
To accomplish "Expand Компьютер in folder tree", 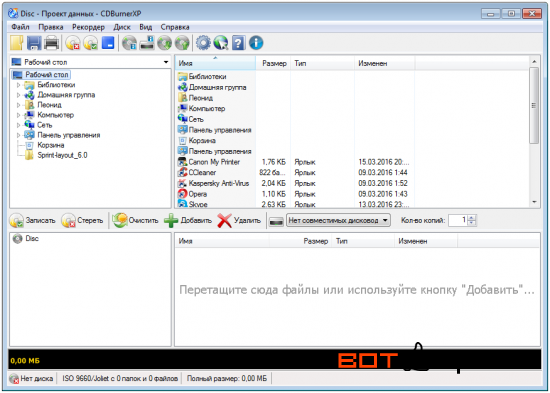I will (19, 115).
